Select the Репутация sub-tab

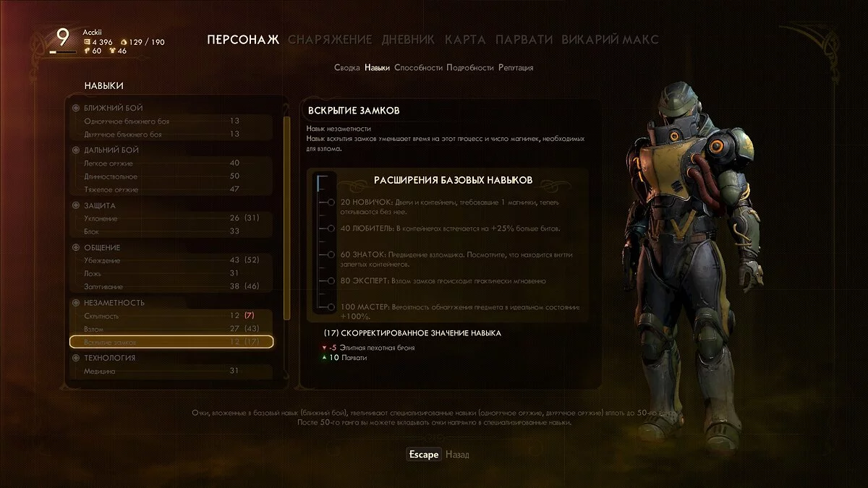[x=516, y=67]
